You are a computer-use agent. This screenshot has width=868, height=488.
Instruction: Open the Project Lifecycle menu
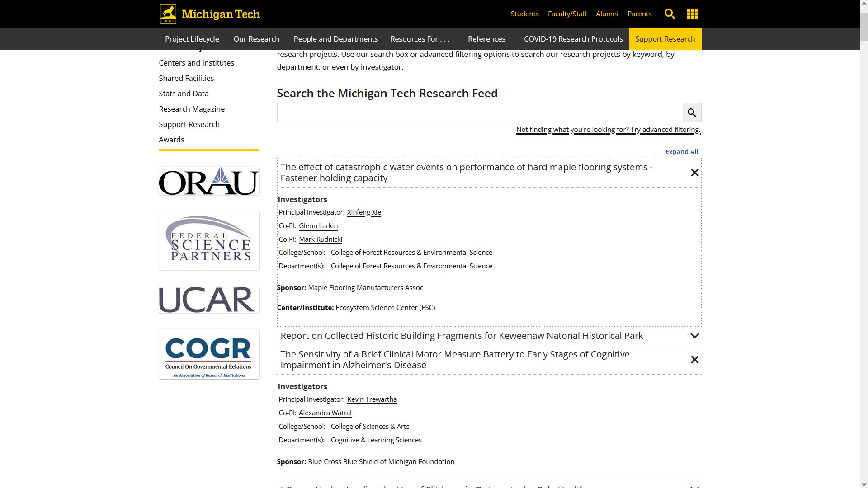[x=192, y=39]
